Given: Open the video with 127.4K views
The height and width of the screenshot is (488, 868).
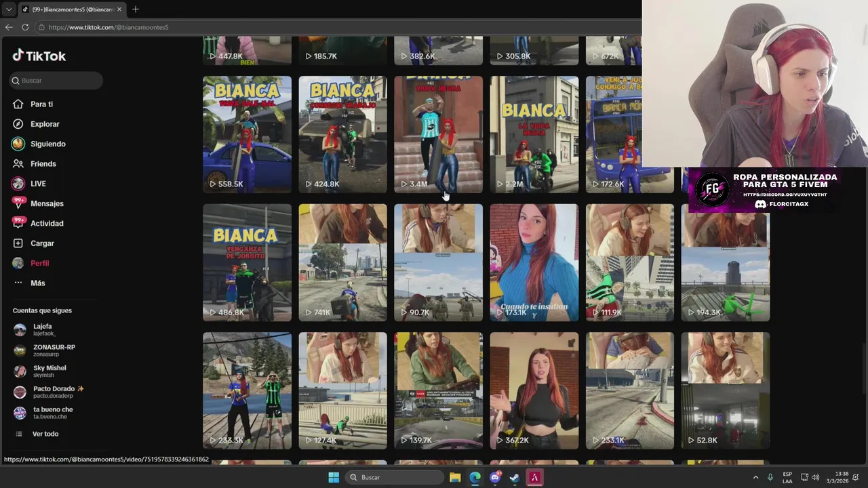Looking at the screenshot, I should pyautogui.click(x=342, y=390).
